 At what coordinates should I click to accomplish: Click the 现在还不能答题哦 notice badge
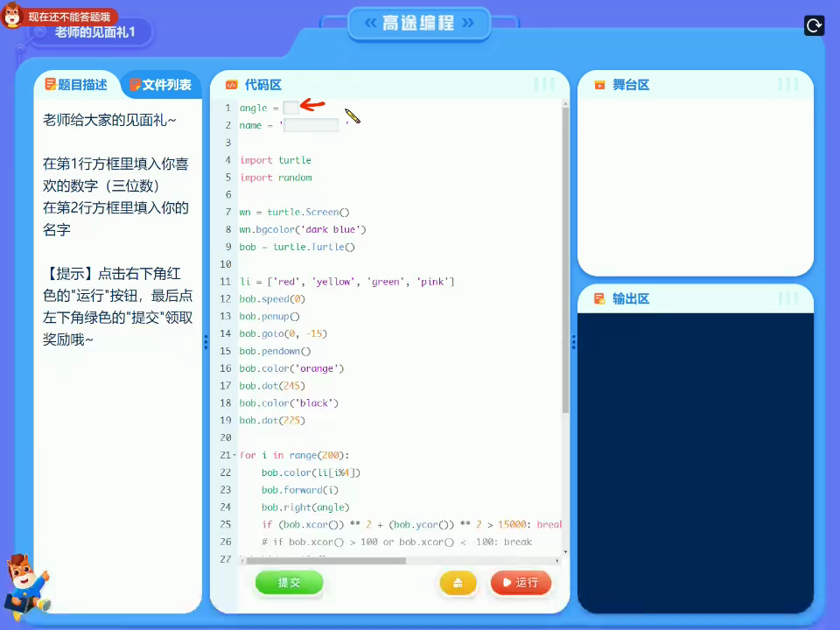[x=69, y=17]
